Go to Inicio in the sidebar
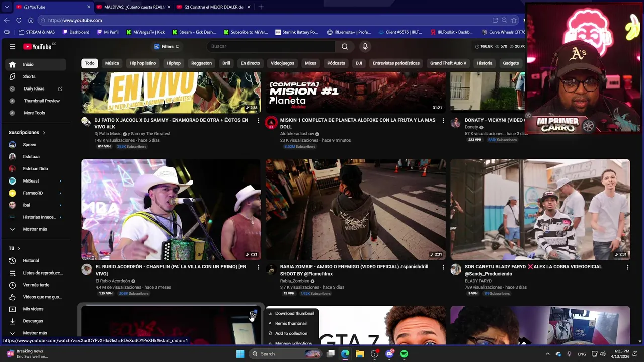 coord(36,64)
